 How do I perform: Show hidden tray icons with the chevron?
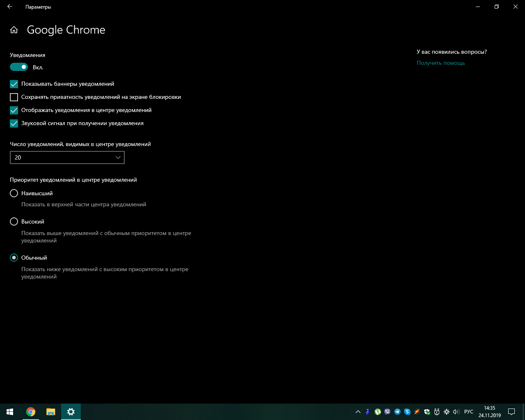pyautogui.click(x=358, y=412)
